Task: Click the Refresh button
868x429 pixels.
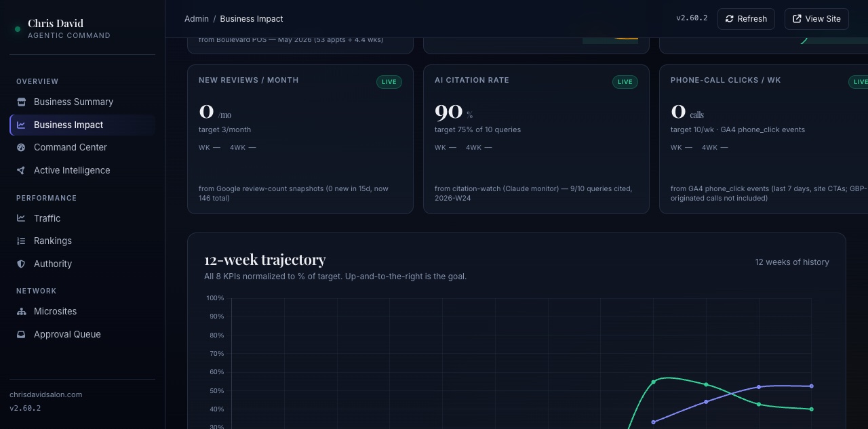Action: [746, 19]
